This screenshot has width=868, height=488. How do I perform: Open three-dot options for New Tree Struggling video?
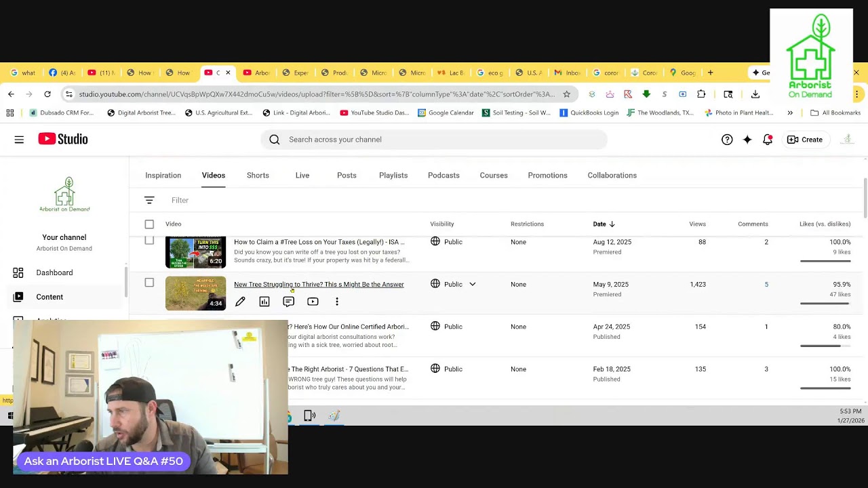pos(337,302)
